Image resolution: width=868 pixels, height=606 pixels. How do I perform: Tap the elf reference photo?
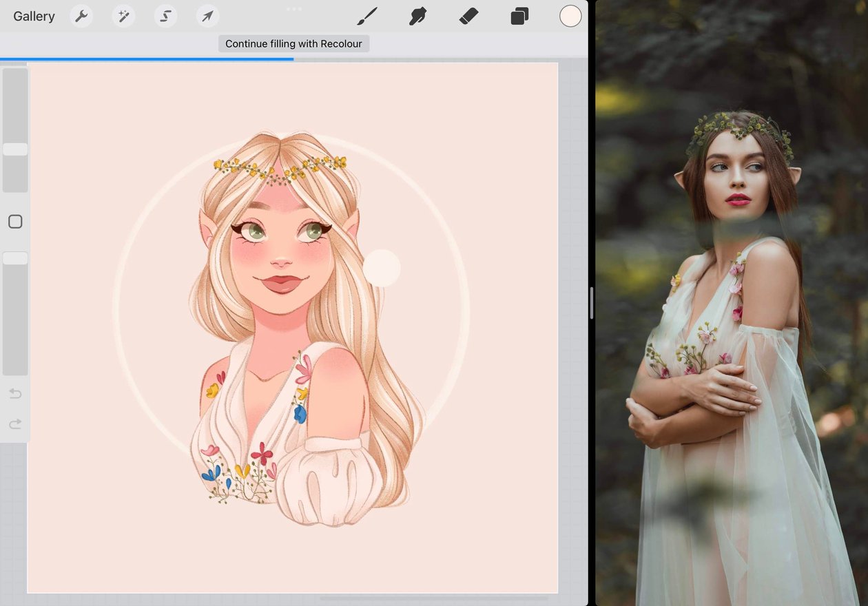coord(732,303)
